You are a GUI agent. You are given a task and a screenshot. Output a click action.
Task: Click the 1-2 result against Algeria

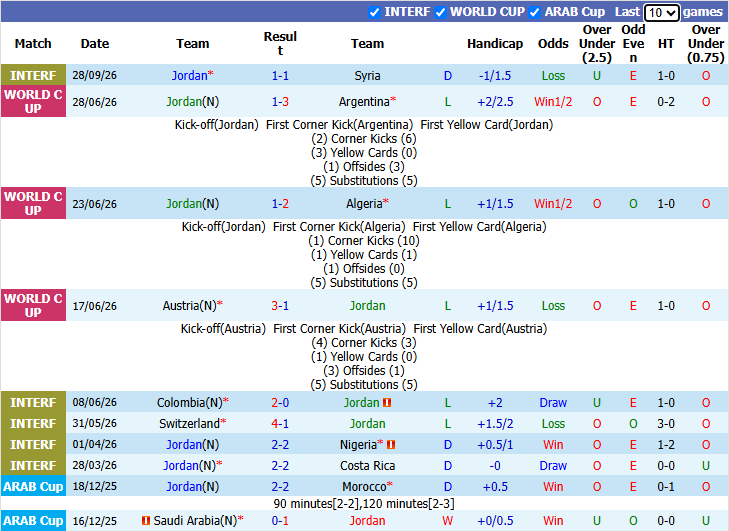pyautogui.click(x=280, y=204)
